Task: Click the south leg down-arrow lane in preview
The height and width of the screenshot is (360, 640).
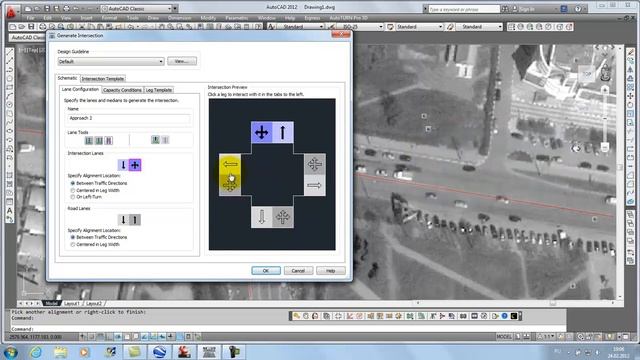Action: [x=262, y=217]
